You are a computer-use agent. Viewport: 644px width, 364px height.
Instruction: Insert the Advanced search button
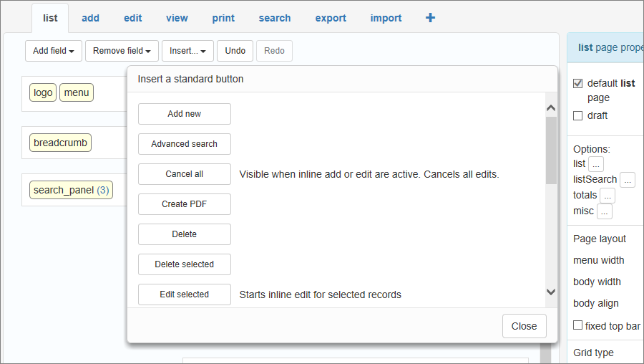click(x=184, y=144)
